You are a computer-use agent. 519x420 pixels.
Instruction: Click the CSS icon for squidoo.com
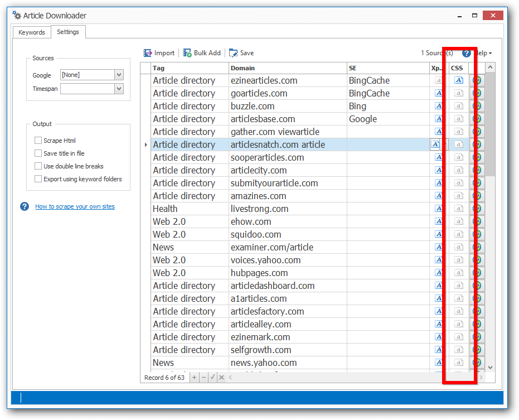(x=459, y=234)
